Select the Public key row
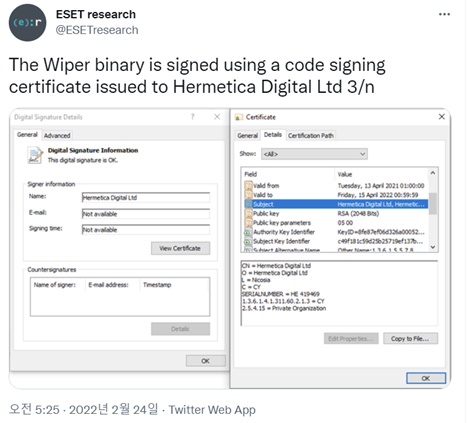Screen dimensions: 468x423 click(x=335, y=213)
